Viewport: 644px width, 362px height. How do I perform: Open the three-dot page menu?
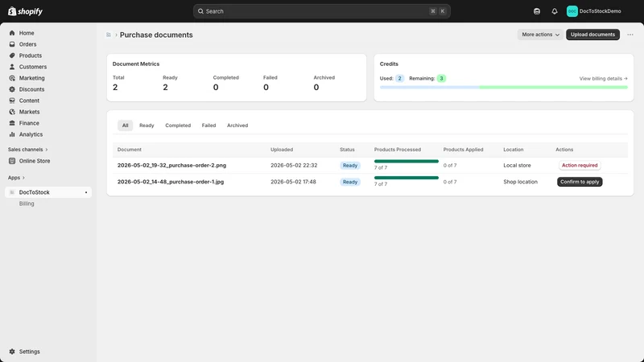pos(630,35)
